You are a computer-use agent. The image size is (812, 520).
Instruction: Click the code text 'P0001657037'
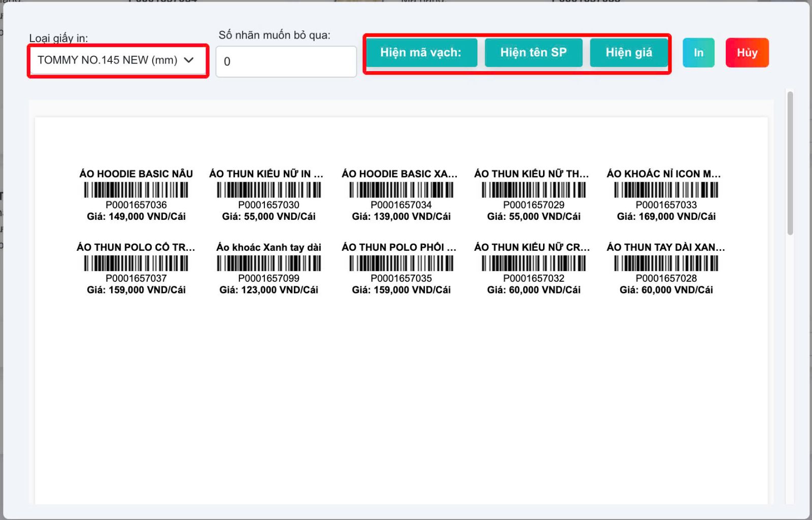tap(136, 278)
